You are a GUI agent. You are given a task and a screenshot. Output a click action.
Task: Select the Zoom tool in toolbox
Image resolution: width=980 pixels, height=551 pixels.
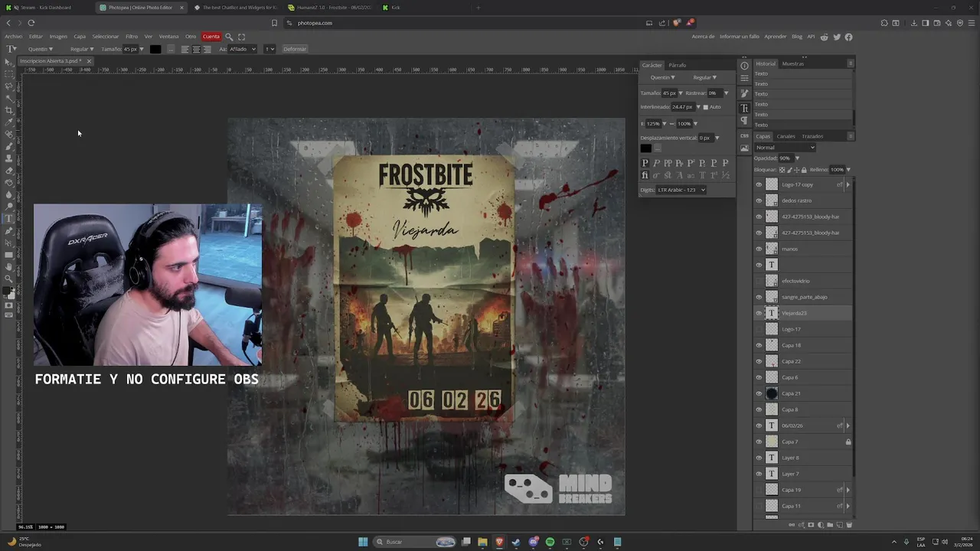click(x=9, y=279)
